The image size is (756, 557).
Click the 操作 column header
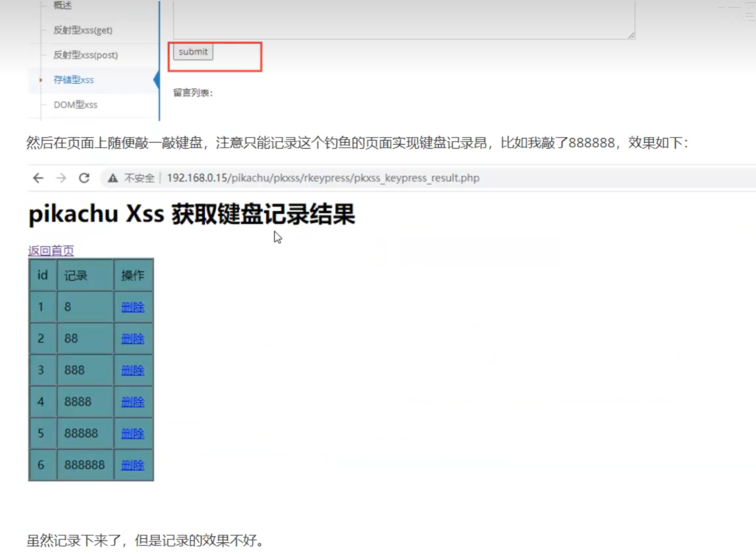[x=133, y=275]
